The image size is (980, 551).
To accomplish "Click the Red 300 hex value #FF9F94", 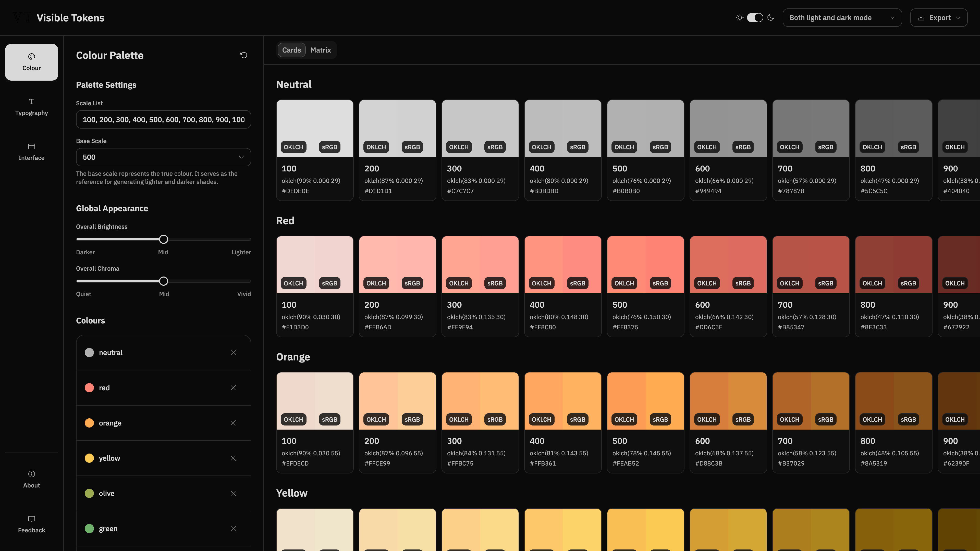I will 460,327.
